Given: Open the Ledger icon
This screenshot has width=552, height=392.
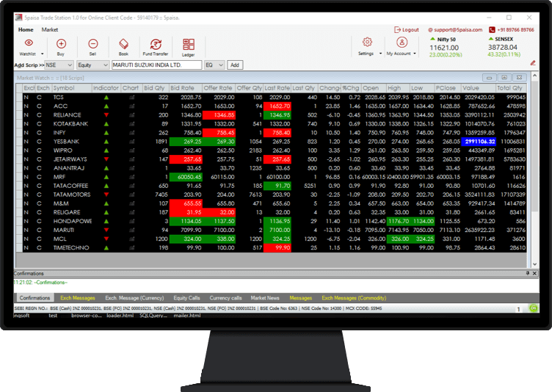Looking at the screenshot, I should point(189,44).
